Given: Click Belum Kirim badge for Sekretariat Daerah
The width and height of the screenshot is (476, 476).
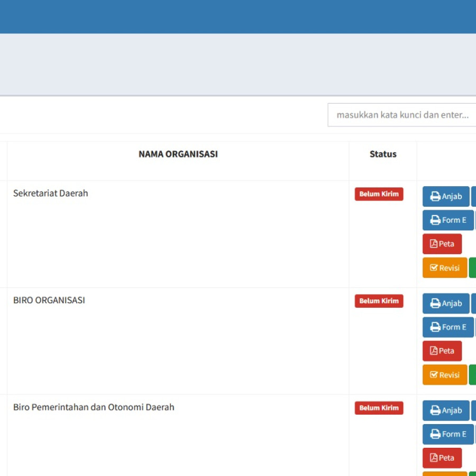Looking at the screenshot, I should 379,194.
